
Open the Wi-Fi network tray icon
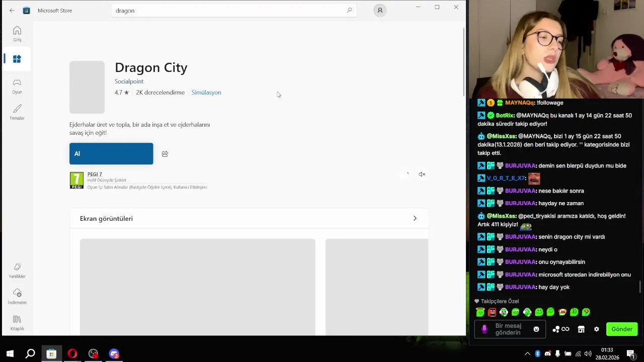click(578, 354)
